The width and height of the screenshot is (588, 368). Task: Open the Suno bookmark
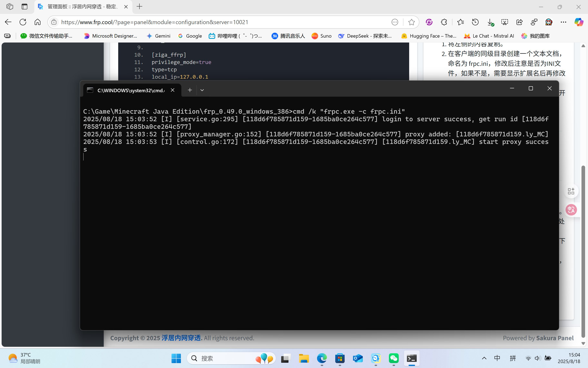321,36
